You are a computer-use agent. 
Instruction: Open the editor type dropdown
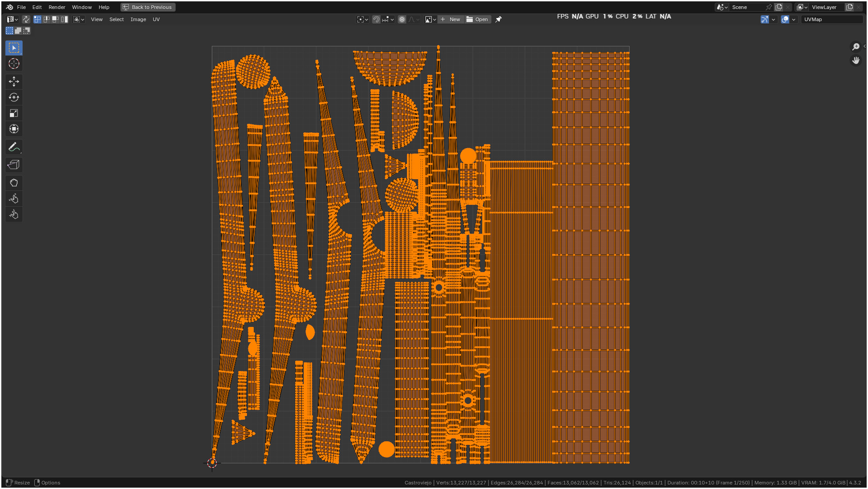[x=12, y=19]
